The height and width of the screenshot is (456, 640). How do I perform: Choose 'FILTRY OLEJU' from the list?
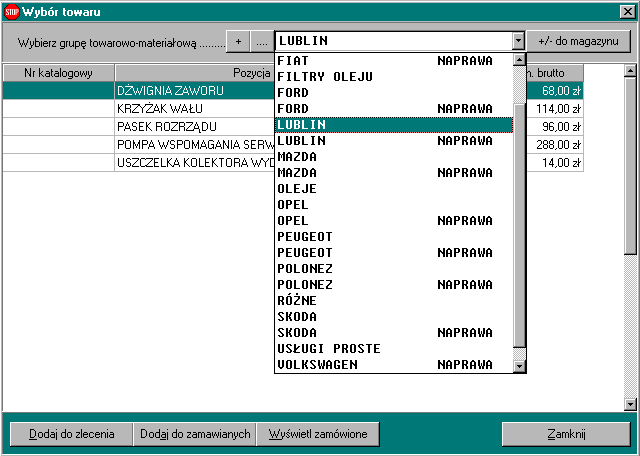[x=394, y=77]
